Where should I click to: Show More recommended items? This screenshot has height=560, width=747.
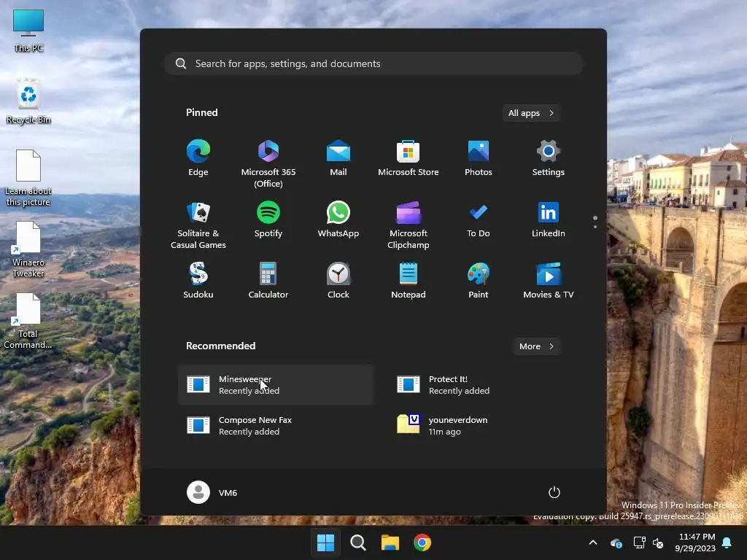[536, 346]
